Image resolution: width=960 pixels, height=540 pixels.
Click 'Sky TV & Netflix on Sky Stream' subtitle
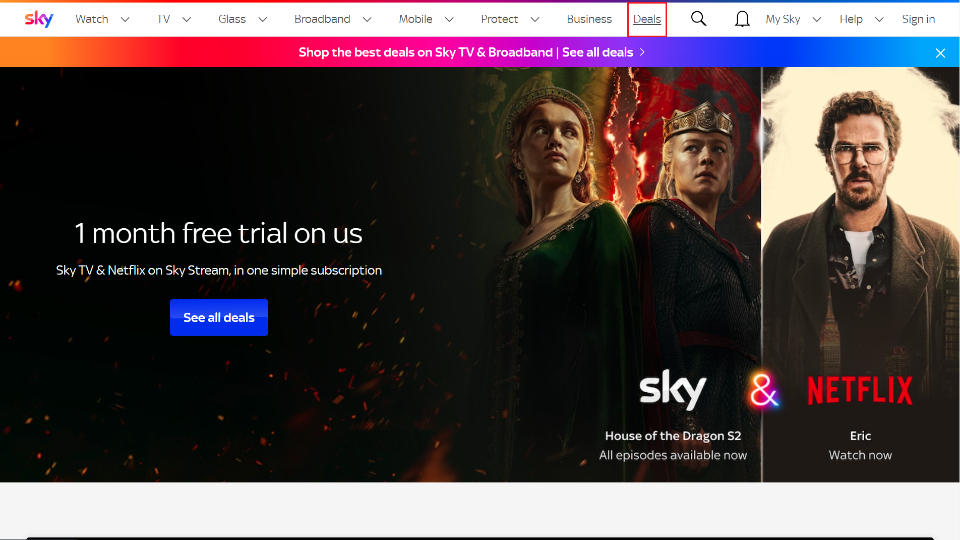tap(219, 270)
